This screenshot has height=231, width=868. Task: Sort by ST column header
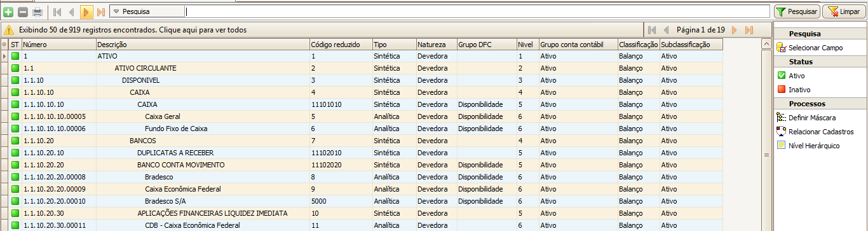(x=15, y=45)
